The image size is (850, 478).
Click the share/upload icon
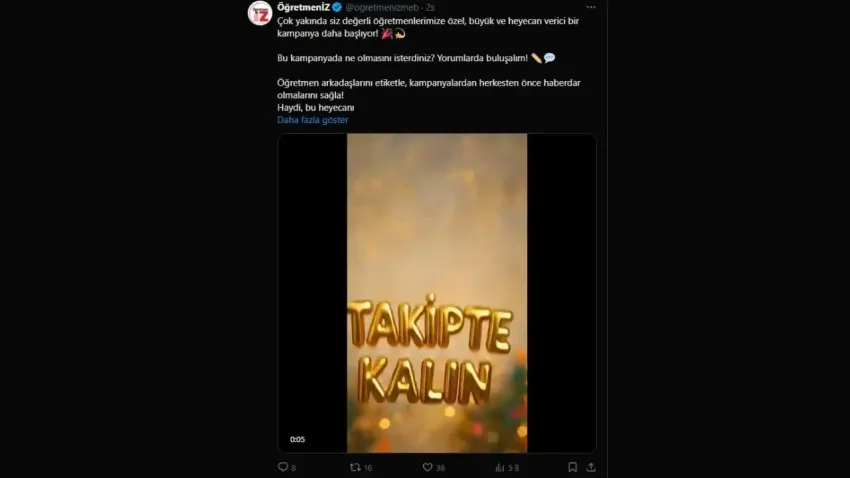591,467
